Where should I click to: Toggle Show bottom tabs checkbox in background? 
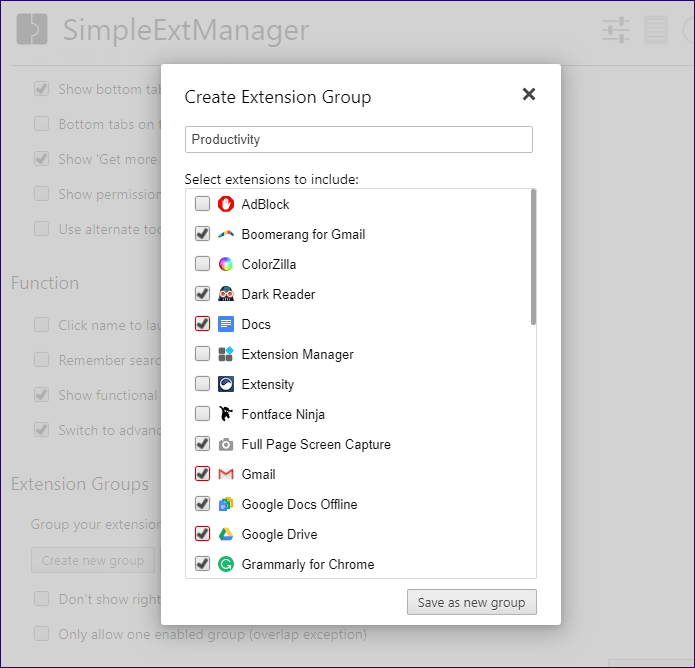tap(42, 89)
